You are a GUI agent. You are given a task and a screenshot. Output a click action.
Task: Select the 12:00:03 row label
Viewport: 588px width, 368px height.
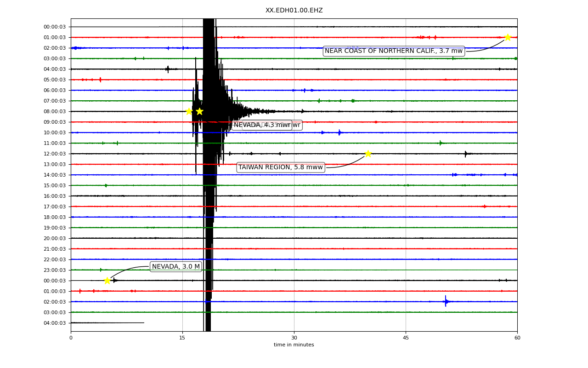tap(55, 154)
